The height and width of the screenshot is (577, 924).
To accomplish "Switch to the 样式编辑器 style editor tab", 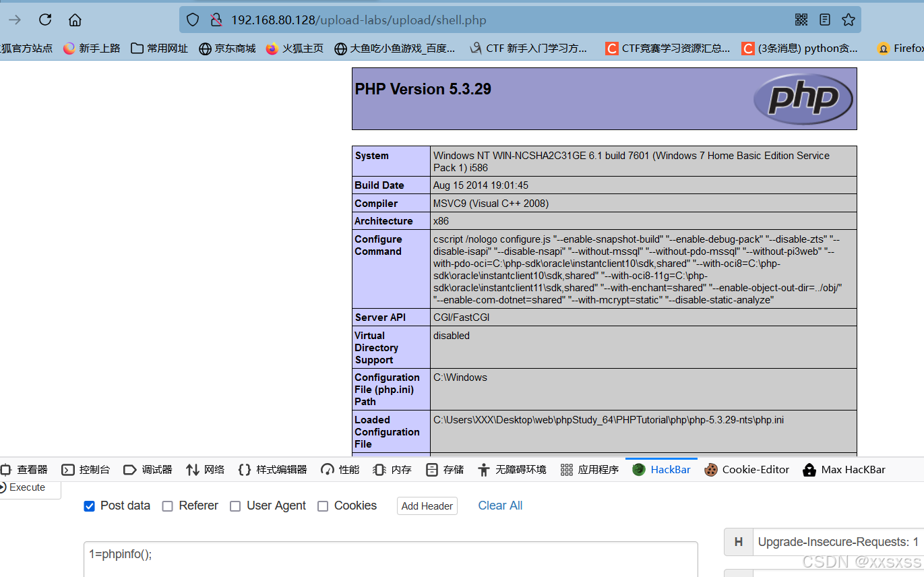I will (273, 470).
